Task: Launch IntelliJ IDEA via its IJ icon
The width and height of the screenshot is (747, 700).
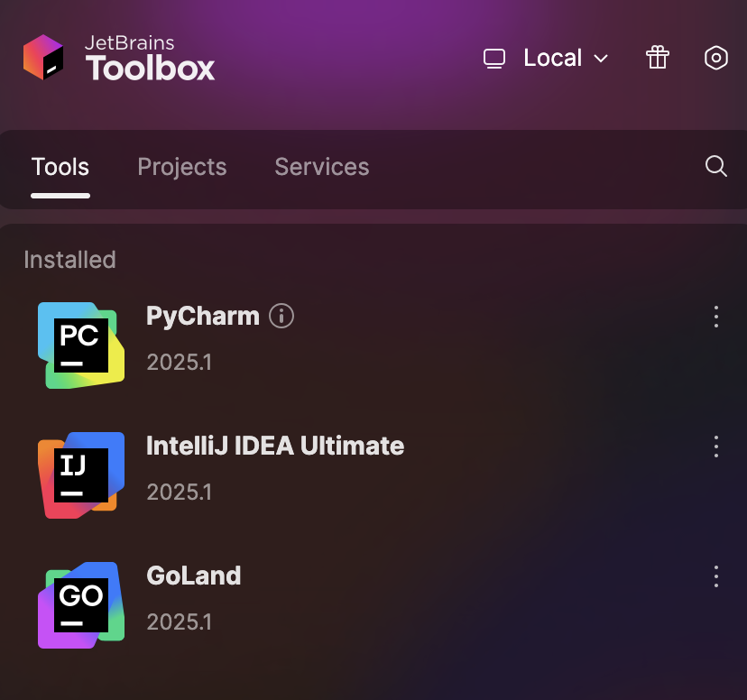Action: point(81,475)
